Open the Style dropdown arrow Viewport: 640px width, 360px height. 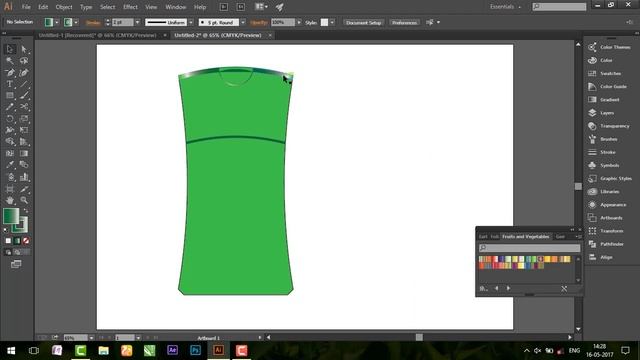pos(332,22)
